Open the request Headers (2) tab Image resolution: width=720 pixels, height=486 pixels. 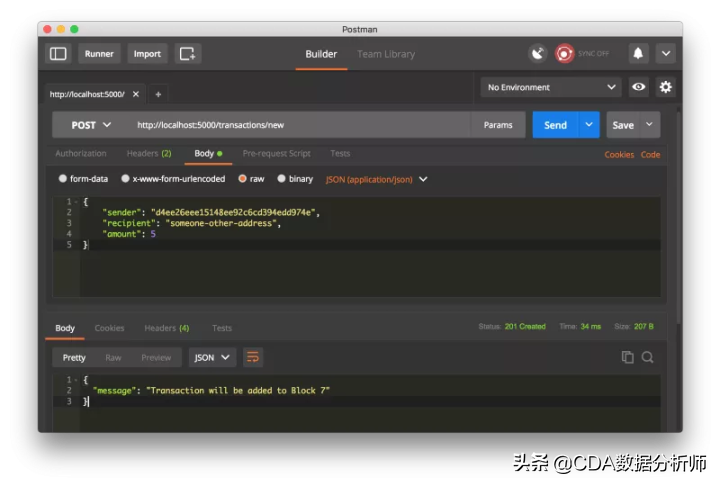coord(149,153)
